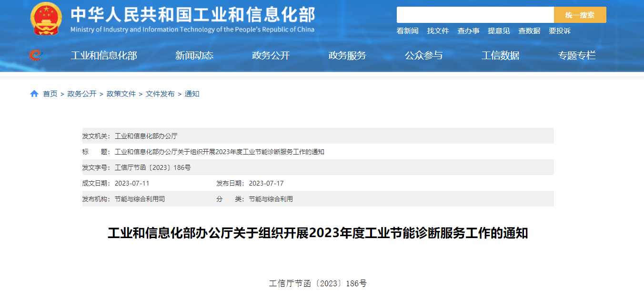This screenshot has width=644, height=292.
Task: Open the 查办事 quick link
Action: [x=468, y=31]
